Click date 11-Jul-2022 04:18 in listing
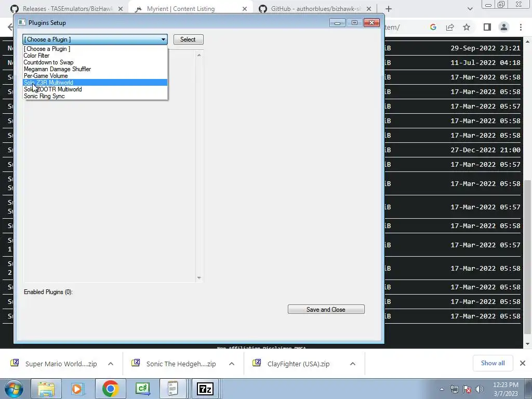 coord(485,63)
